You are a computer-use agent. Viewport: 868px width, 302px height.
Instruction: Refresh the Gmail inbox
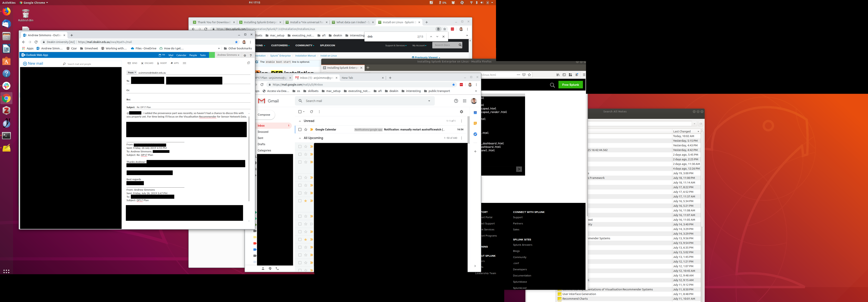pos(311,112)
